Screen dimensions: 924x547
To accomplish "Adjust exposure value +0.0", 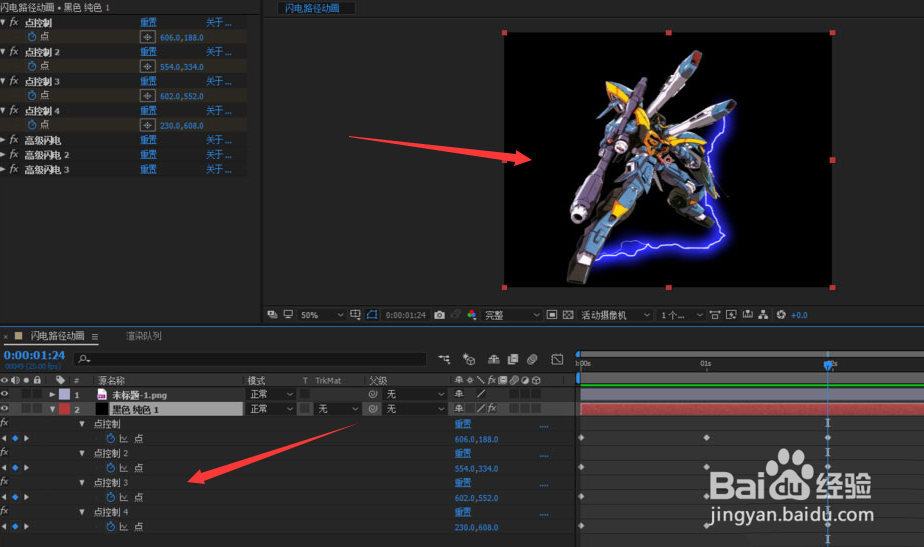I will click(799, 315).
